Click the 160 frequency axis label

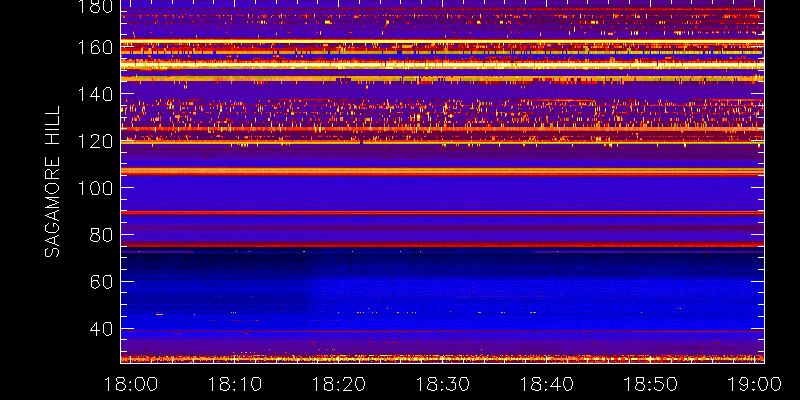click(x=95, y=48)
